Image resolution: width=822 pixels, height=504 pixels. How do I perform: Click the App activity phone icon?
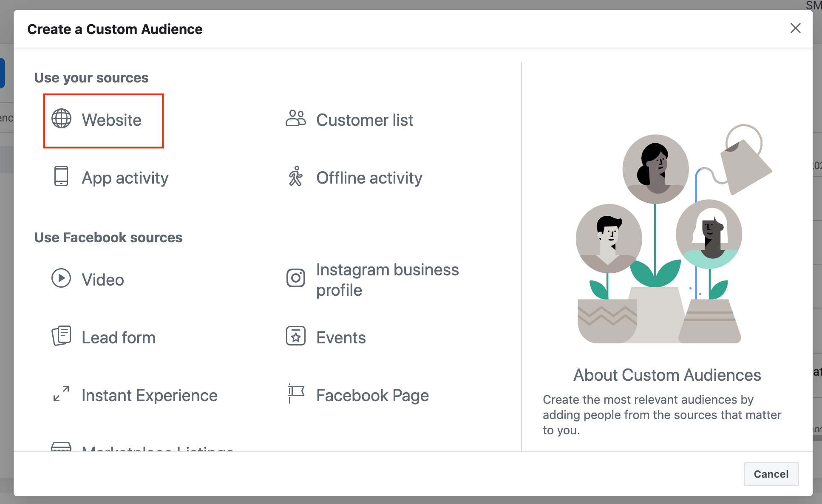coord(61,176)
